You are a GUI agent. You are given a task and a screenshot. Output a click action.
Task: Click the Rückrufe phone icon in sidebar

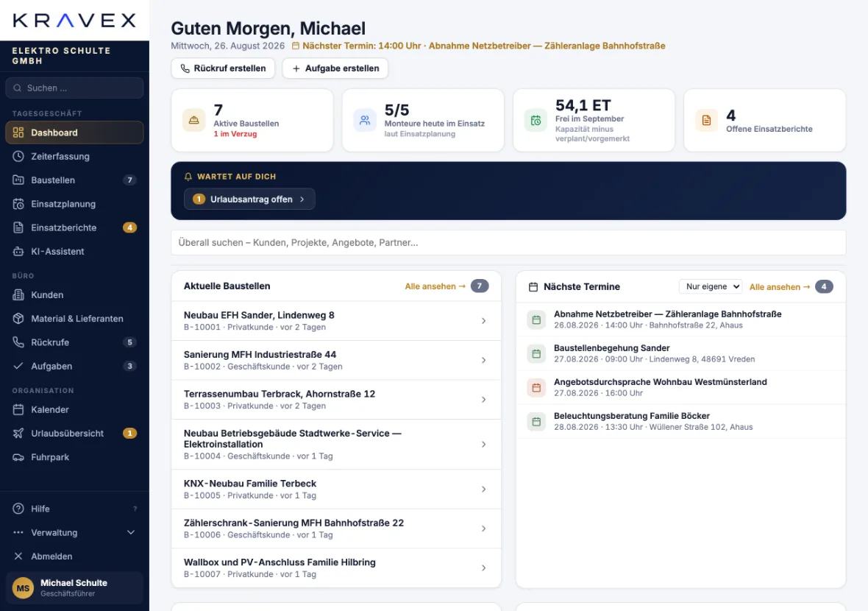pyautogui.click(x=18, y=342)
